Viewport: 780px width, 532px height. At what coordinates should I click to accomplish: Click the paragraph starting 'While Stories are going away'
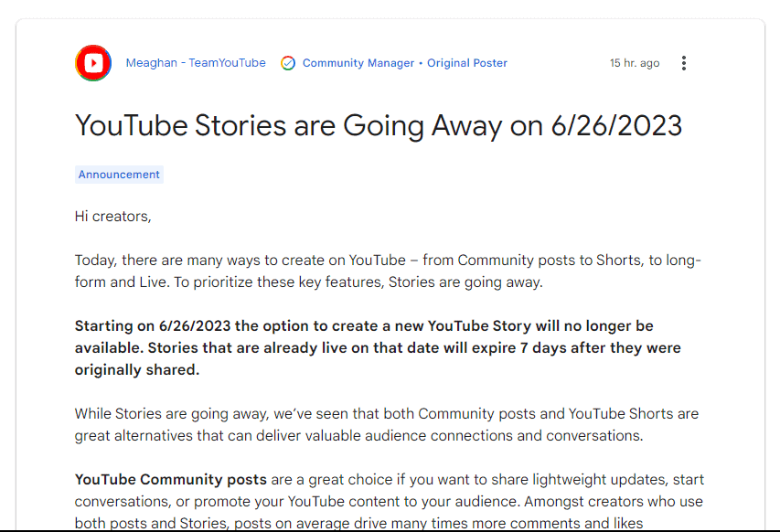[x=387, y=425]
